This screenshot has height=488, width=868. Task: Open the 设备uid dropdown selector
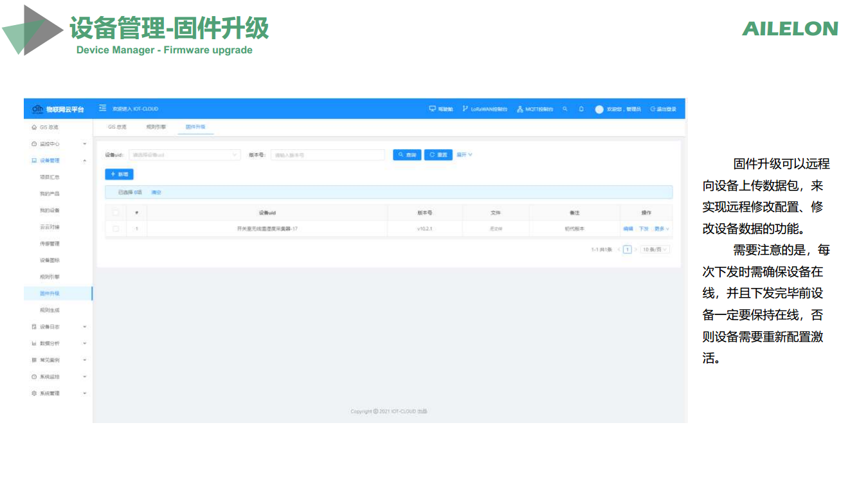[x=185, y=155]
